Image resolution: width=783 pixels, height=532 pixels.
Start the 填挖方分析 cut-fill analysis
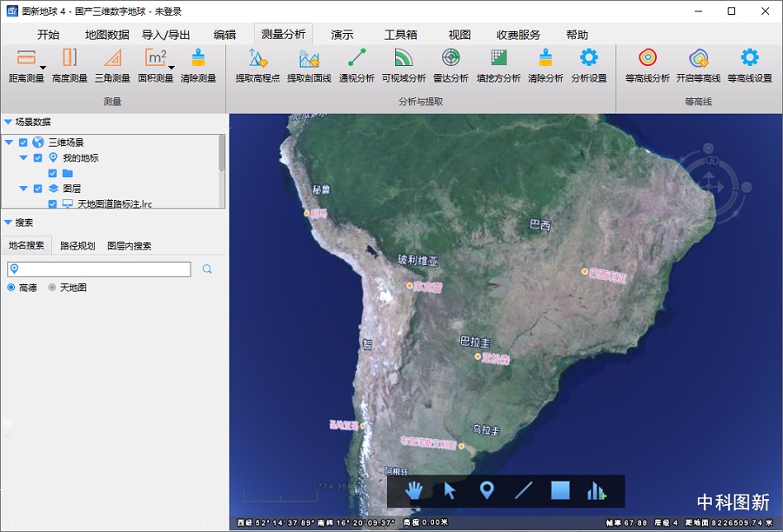(499, 65)
